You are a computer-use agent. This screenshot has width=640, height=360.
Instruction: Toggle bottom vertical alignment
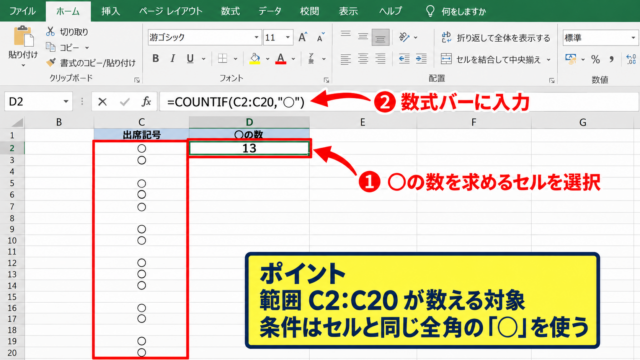pos(380,38)
